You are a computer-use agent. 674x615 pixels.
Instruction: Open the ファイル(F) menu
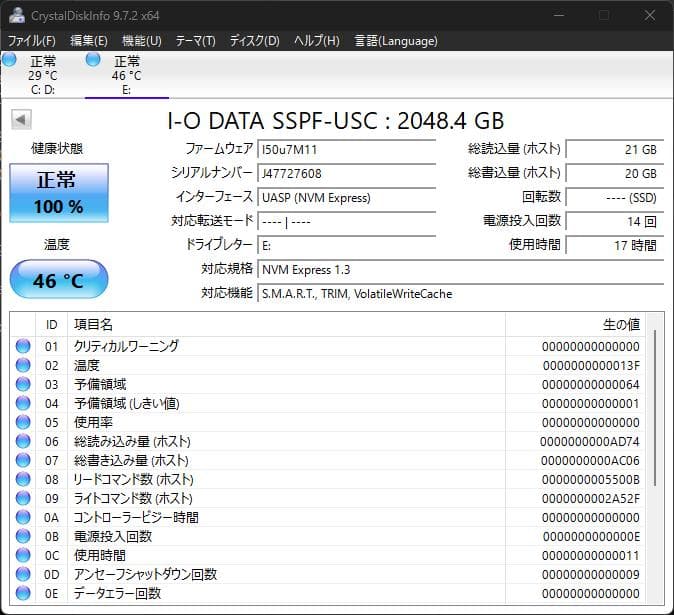[32, 41]
